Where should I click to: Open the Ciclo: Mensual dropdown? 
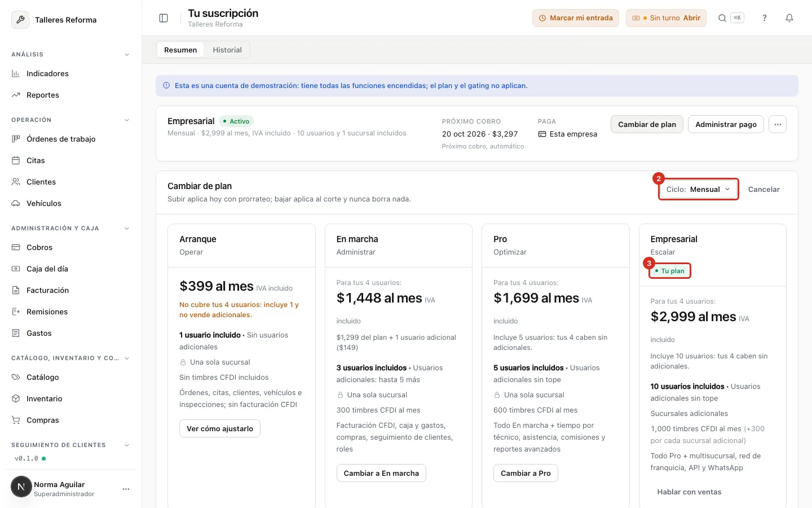tap(699, 189)
